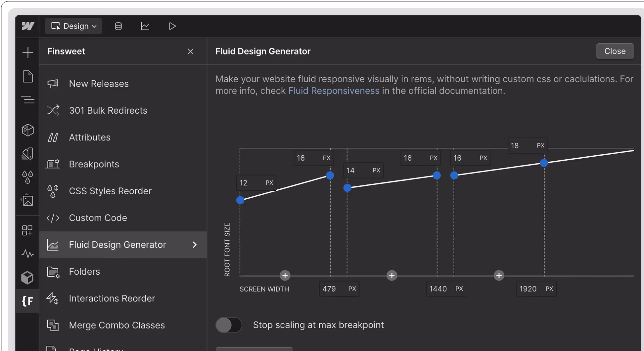
Task: Click the slashes icon beside Attributes
Action: [x=53, y=137]
